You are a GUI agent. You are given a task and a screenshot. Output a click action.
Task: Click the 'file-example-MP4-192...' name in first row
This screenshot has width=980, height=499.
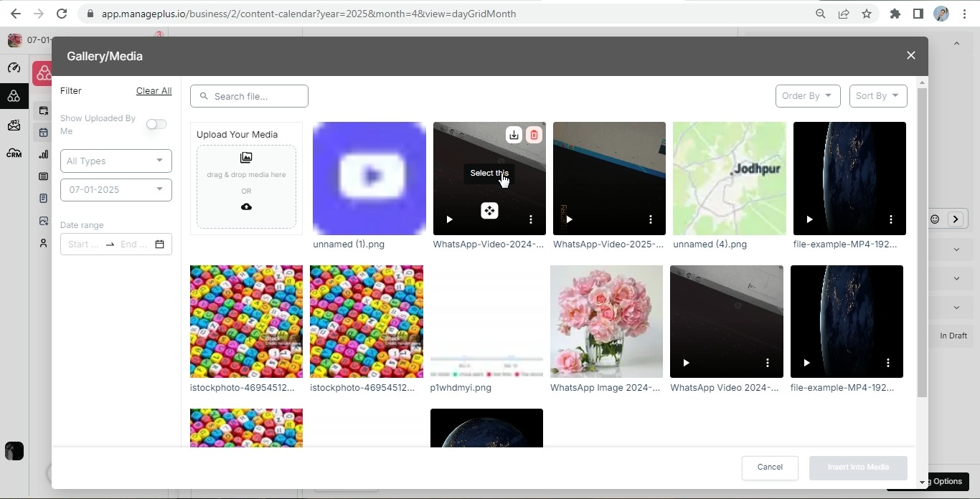[x=845, y=244]
